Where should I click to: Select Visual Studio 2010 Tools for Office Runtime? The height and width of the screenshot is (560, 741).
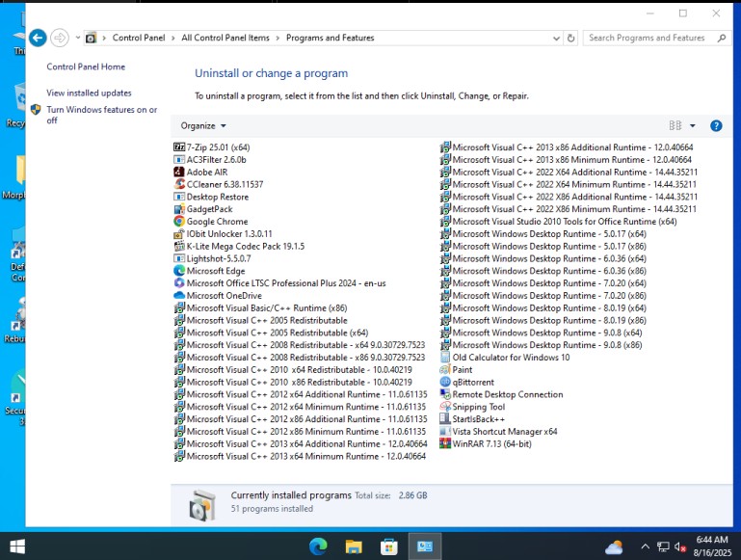coord(559,221)
